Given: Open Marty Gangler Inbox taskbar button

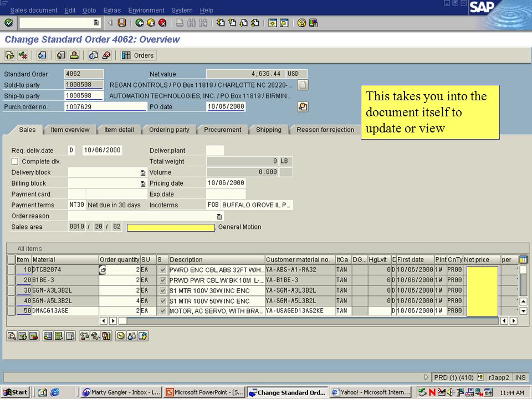Looking at the screenshot, I should (121, 392).
